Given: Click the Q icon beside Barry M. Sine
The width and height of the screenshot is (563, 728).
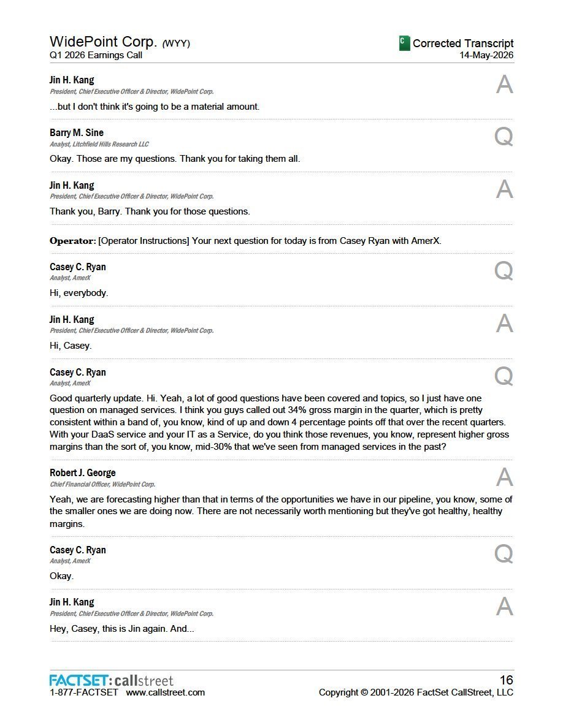Looking at the screenshot, I should (504, 137).
